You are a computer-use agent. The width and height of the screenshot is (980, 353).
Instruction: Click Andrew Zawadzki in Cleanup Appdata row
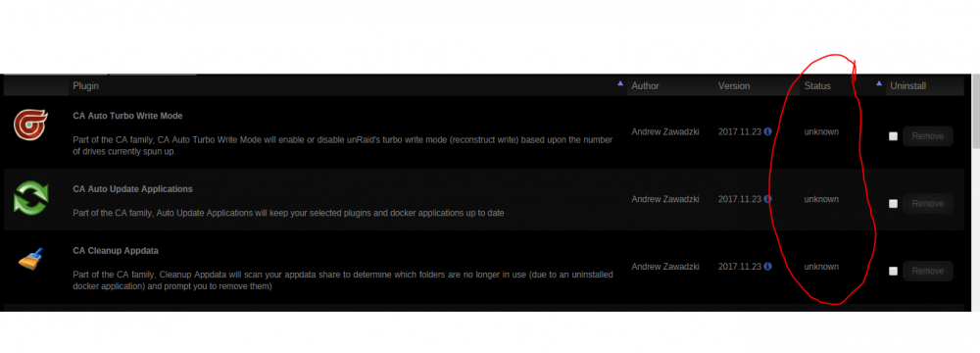(x=665, y=267)
